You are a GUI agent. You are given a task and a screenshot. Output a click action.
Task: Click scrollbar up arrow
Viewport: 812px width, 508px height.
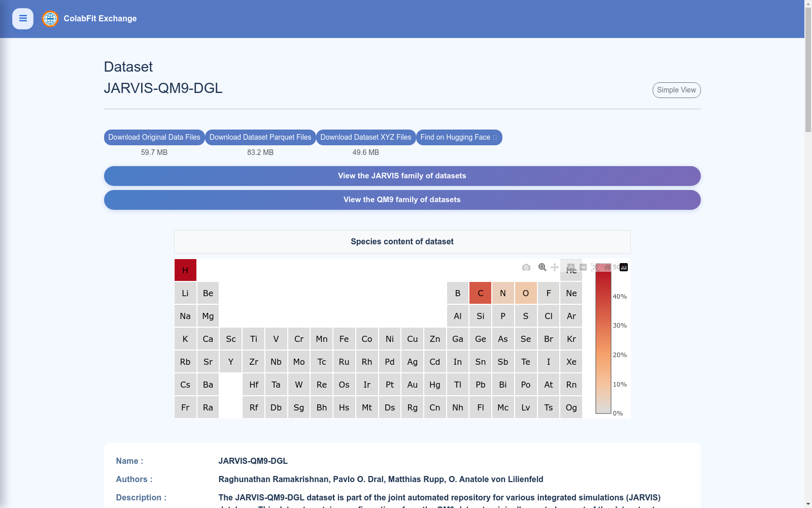[x=808, y=4]
